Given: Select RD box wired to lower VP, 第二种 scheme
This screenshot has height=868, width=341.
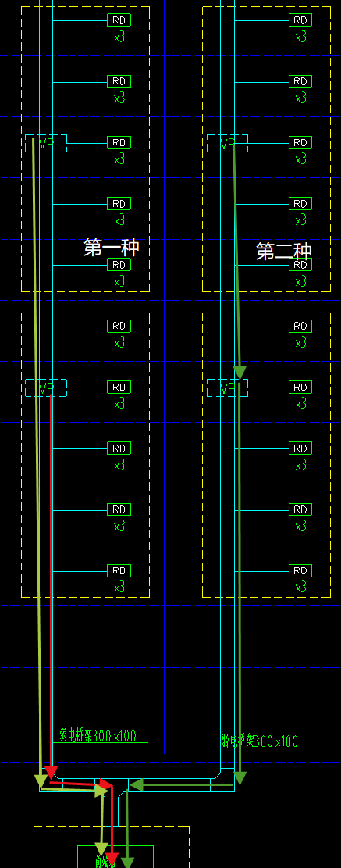Looking at the screenshot, I should [300, 387].
